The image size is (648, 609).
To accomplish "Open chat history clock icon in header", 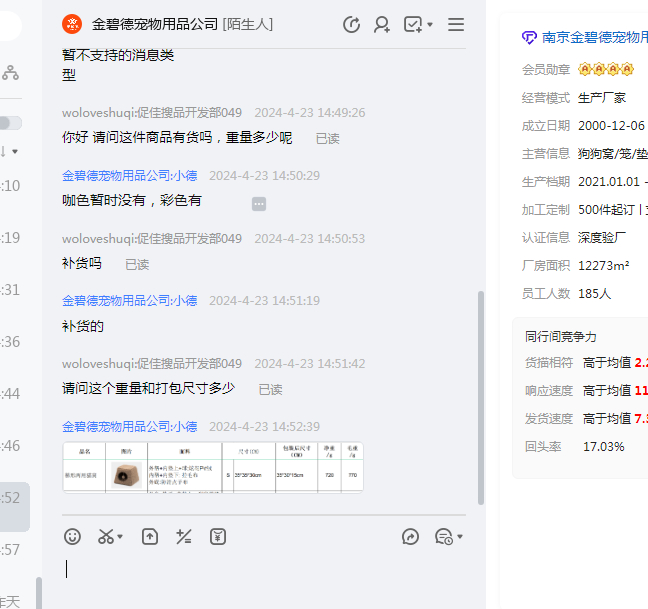I will coord(351,24).
